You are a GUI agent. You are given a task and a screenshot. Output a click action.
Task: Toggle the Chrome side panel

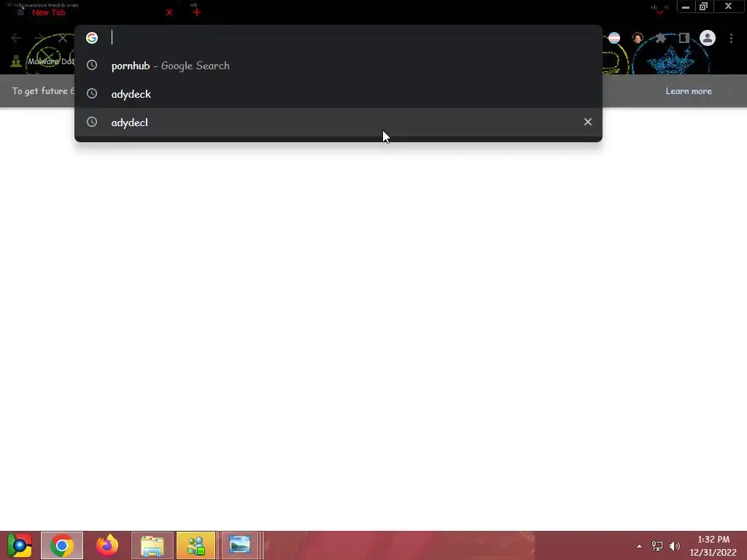coord(684,38)
